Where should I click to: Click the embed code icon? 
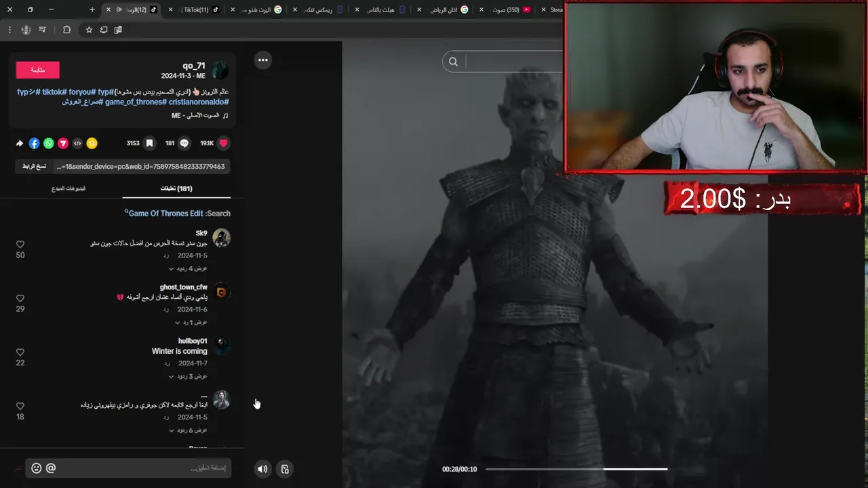pyautogui.click(x=77, y=143)
